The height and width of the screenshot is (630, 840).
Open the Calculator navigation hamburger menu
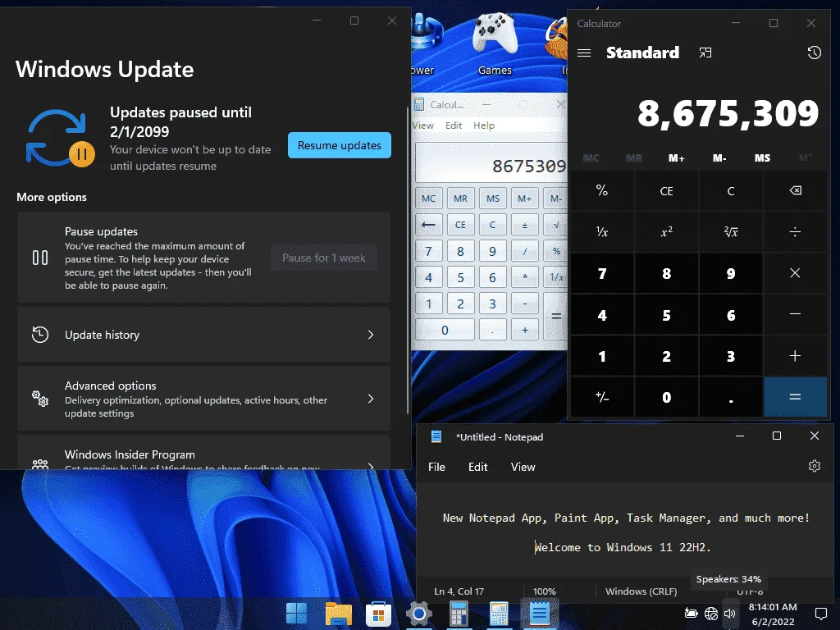584,52
